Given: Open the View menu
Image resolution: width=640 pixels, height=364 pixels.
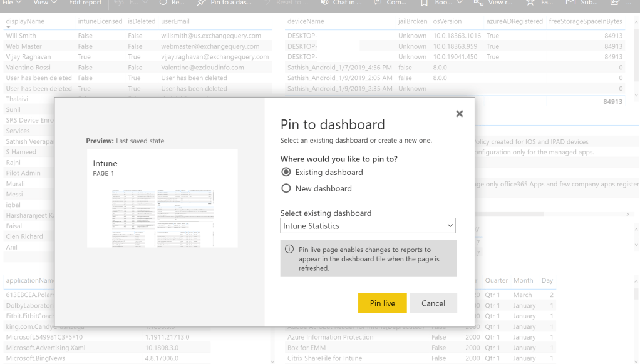Looking at the screenshot, I should (x=45, y=3).
